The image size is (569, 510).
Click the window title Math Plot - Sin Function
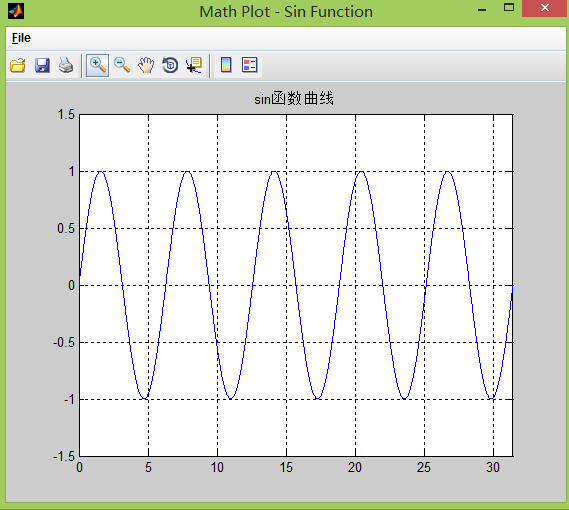pyautogui.click(x=286, y=12)
